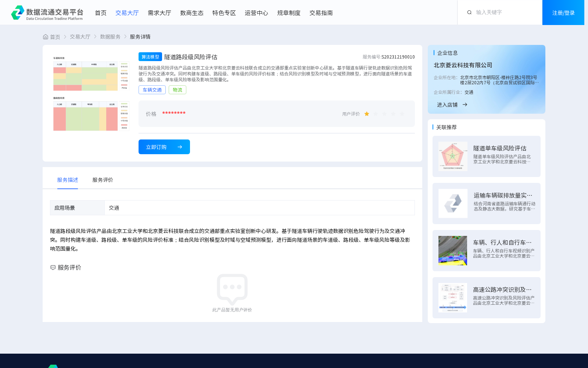Click product title 隧道路段级风险评估
This screenshot has height=368, width=588.
tap(191, 57)
